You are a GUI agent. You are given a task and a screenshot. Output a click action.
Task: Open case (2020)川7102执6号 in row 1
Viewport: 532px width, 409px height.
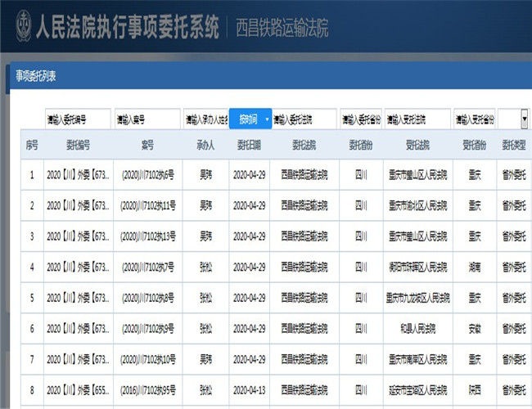coord(147,174)
